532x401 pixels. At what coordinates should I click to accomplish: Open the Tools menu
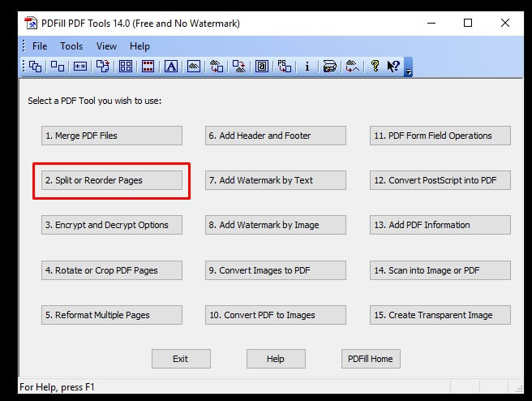coord(71,46)
